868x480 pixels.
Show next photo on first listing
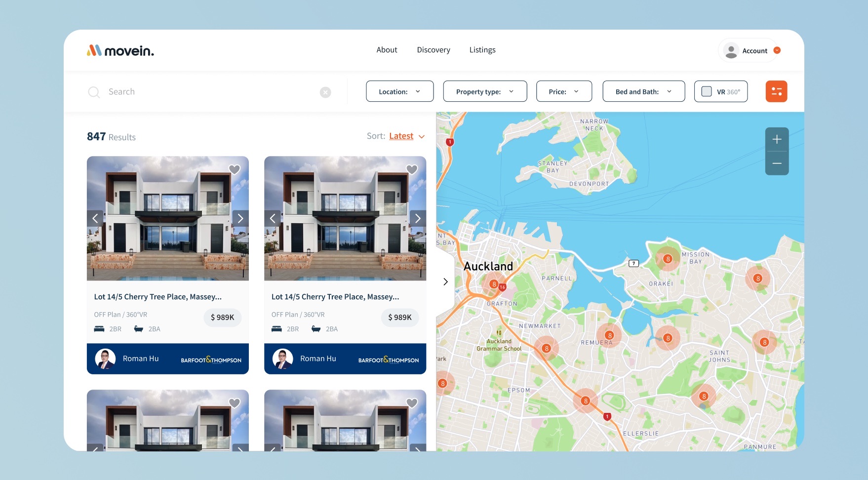click(x=240, y=218)
